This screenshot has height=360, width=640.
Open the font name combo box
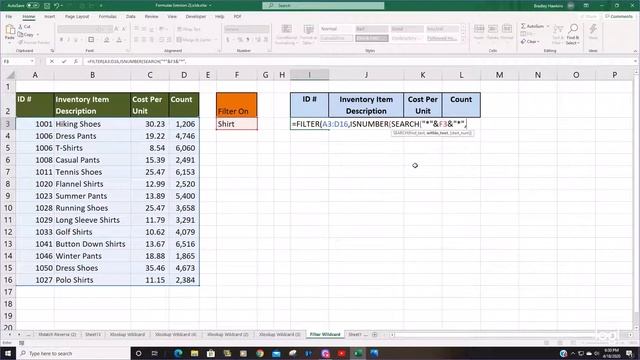(x=77, y=29)
